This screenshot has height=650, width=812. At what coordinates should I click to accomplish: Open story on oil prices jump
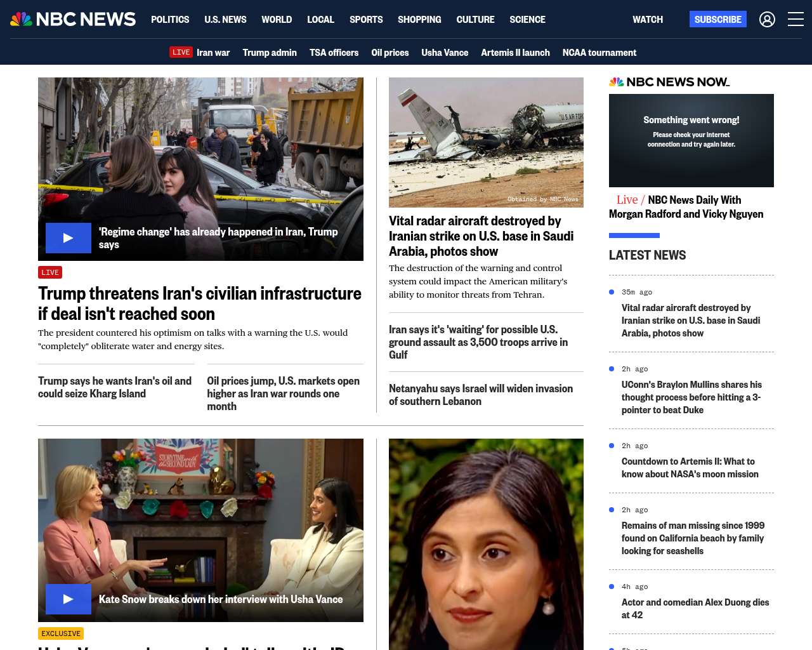pyautogui.click(x=284, y=394)
